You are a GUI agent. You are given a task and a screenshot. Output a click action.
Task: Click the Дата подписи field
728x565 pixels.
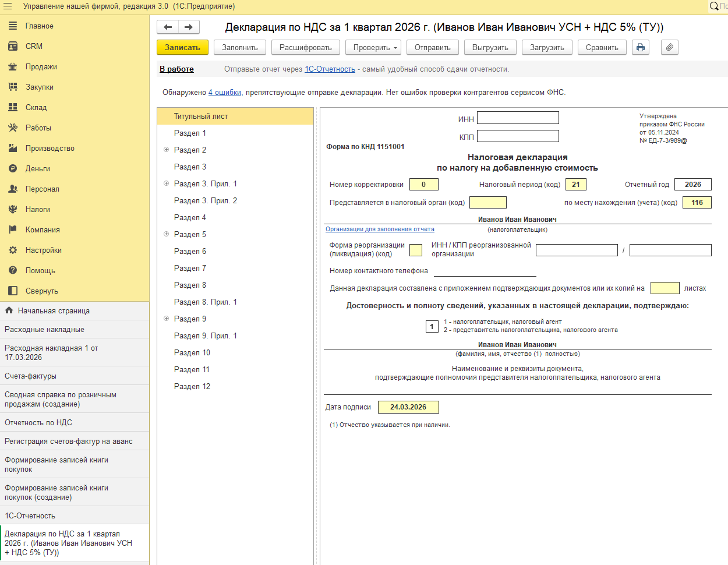(x=408, y=407)
